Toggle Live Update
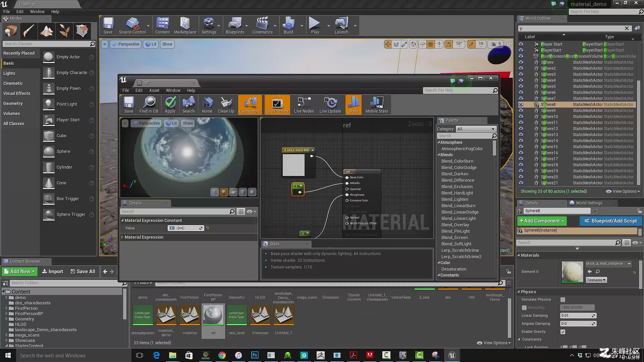This screenshot has width=644, height=362. 330,105
